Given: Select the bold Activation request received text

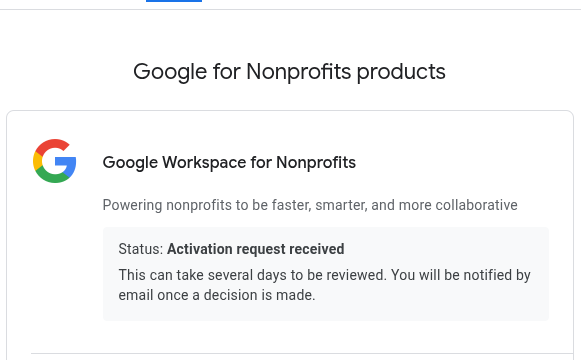Looking at the screenshot, I should point(256,249).
